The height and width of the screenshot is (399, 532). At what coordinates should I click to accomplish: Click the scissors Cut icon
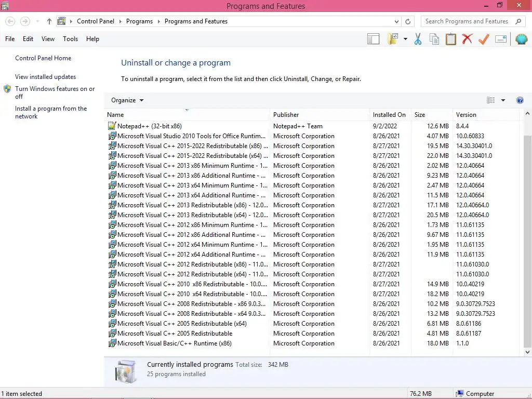point(418,39)
